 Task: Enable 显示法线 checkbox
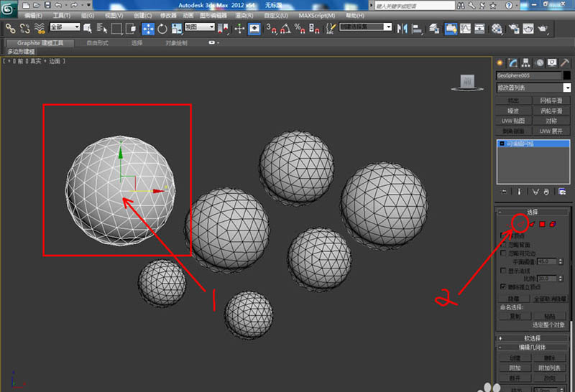[502, 270]
